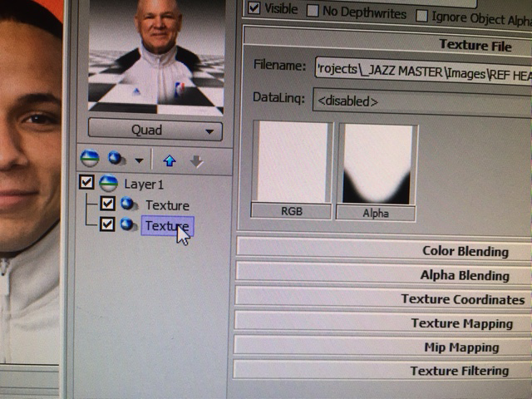Enable the No Depthwrites checkbox
The image size is (532, 399).
click(x=313, y=11)
